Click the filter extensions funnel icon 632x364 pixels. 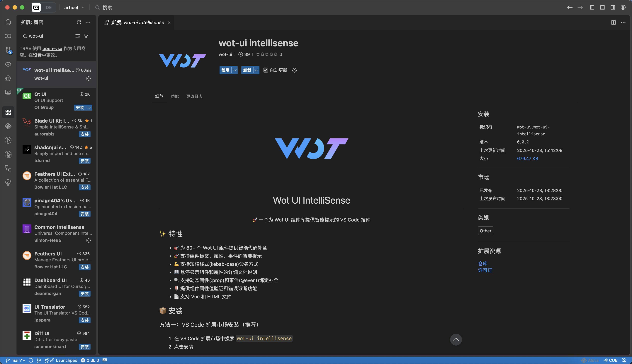[86, 36]
